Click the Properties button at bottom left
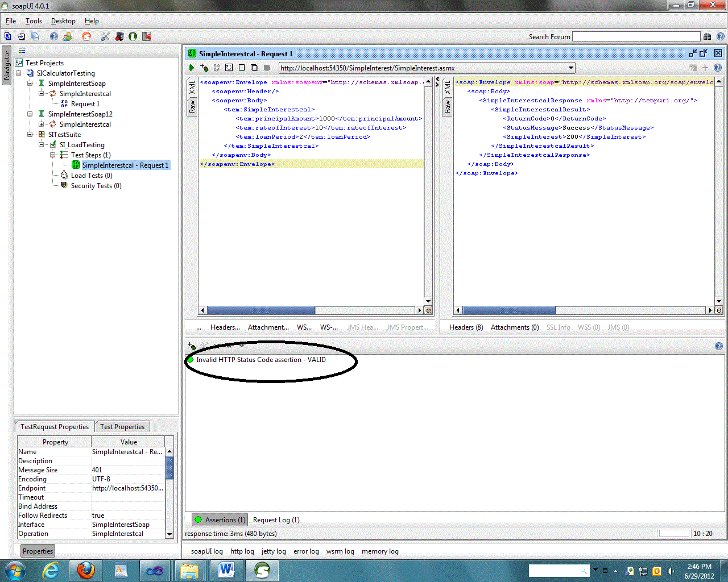The image size is (728, 582). [38, 551]
